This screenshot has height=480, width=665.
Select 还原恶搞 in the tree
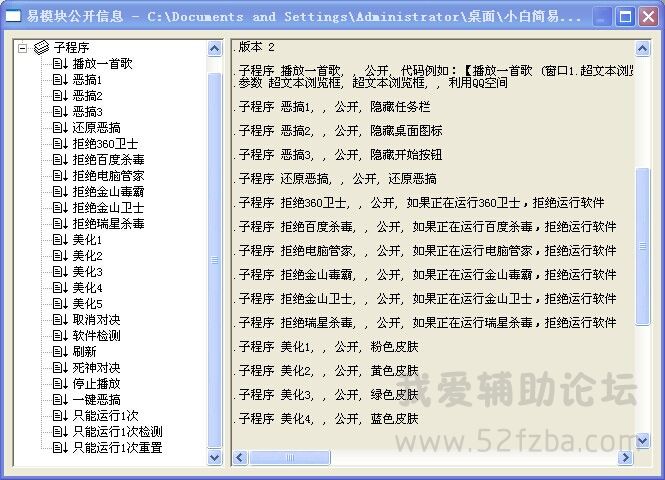[x=96, y=128]
